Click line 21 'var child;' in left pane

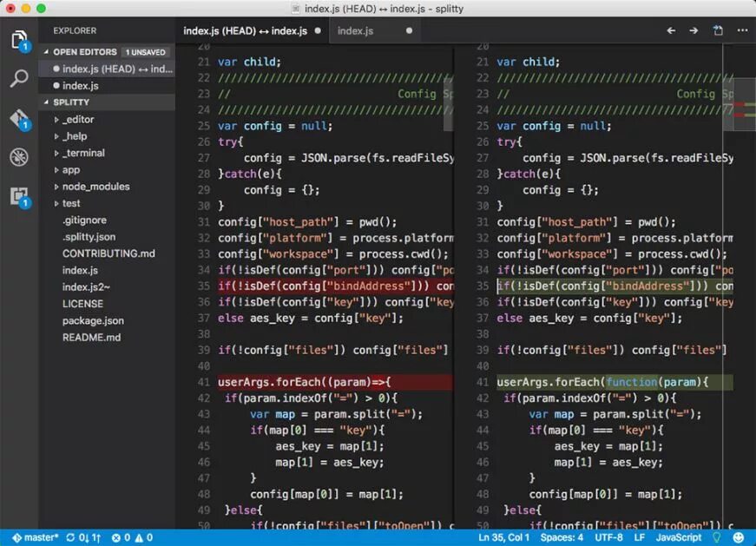click(x=249, y=62)
